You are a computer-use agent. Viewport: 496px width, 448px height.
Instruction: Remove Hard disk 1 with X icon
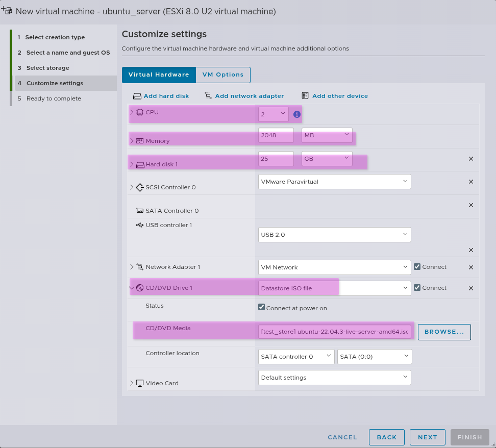(x=471, y=159)
